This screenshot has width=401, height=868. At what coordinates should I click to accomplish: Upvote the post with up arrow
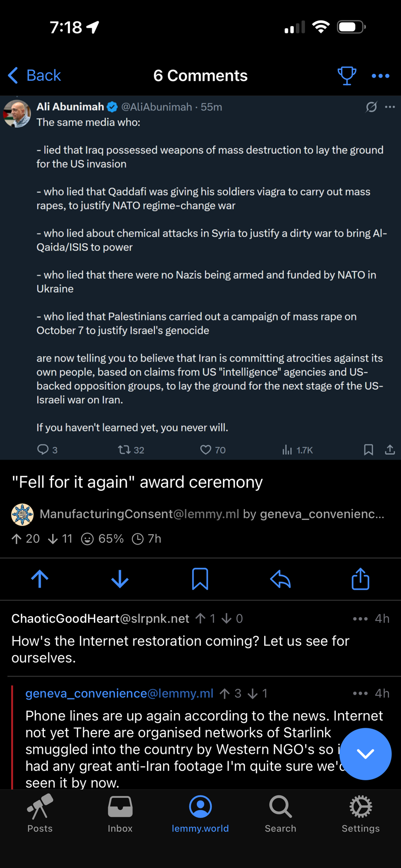(x=40, y=579)
